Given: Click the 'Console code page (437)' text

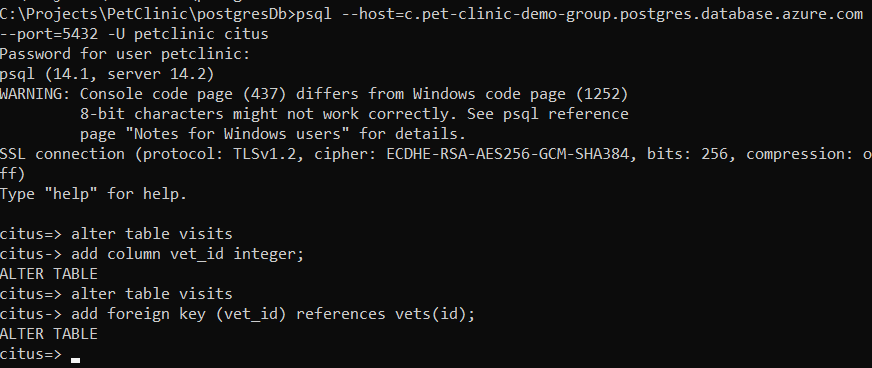Looking at the screenshot, I should [184, 95].
